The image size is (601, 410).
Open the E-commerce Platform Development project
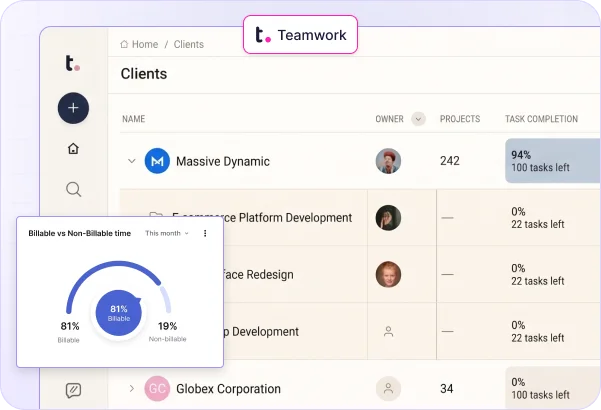coord(261,218)
